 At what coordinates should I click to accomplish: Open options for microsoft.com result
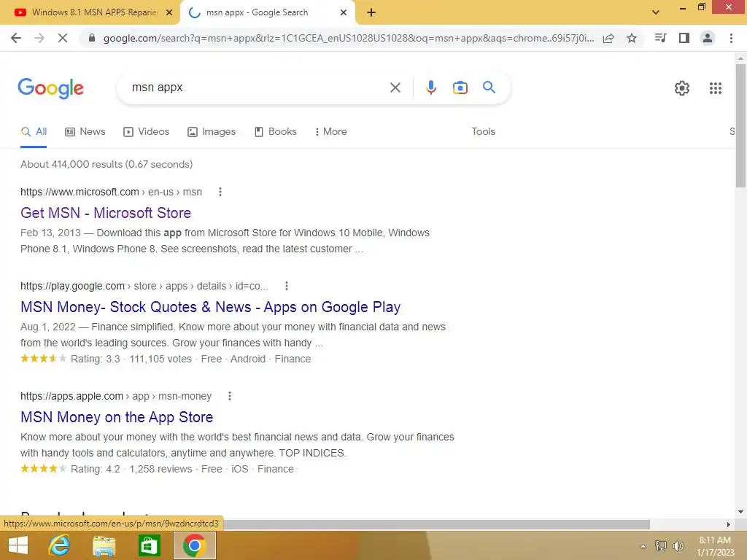click(x=220, y=192)
